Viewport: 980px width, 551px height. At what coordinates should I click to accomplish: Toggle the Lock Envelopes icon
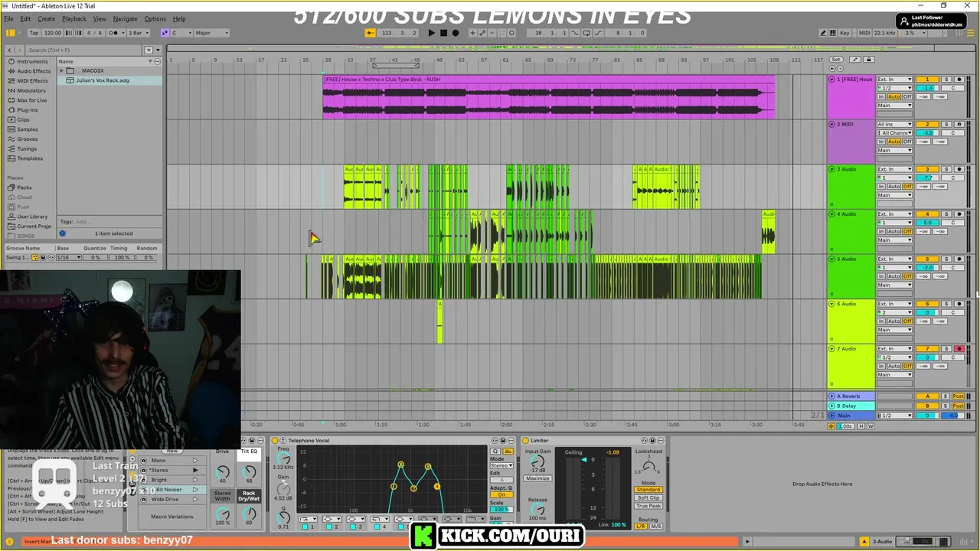pos(867,60)
